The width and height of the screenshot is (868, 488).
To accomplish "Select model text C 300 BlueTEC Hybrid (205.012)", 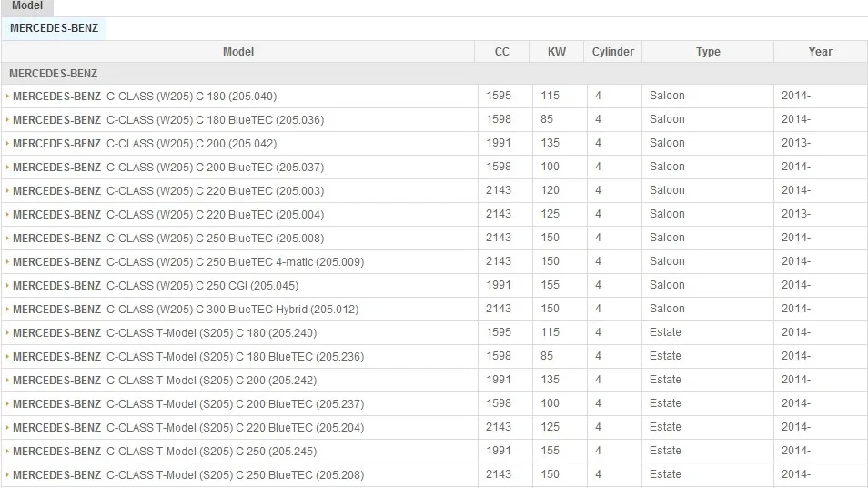I will point(277,309).
